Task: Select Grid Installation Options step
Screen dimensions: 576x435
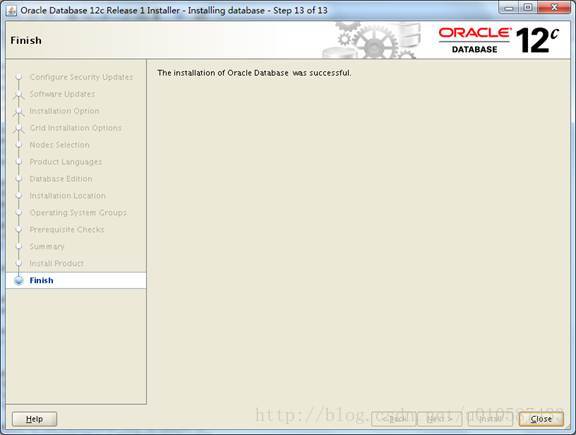Action: click(x=75, y=128)
